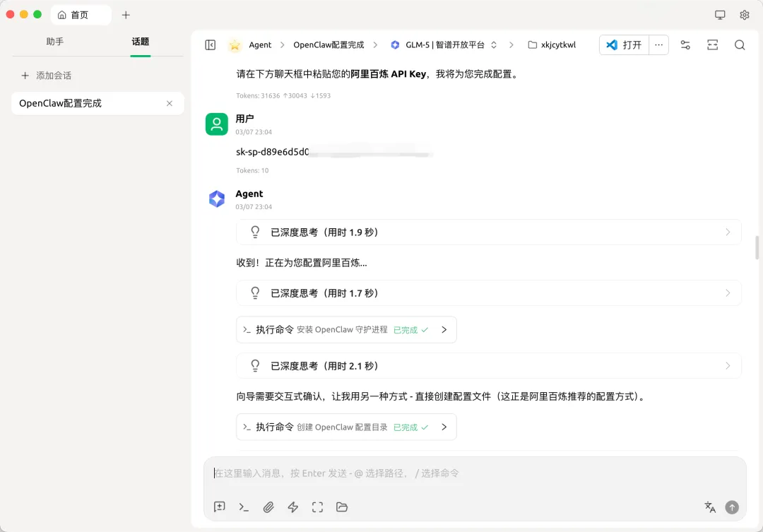This screenshot has width=763, height=532.
Task: Focus the message input text field
Action: coord(475,473)
